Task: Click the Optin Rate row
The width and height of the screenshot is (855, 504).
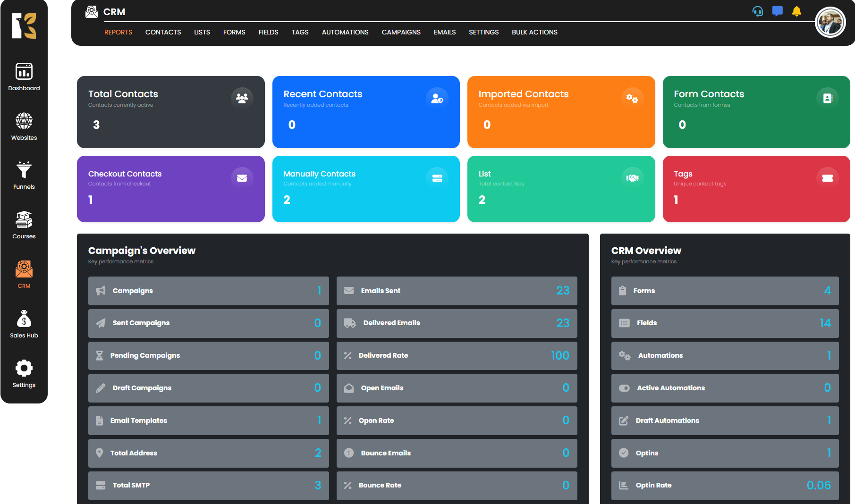Action: click(x=724, y=485)
